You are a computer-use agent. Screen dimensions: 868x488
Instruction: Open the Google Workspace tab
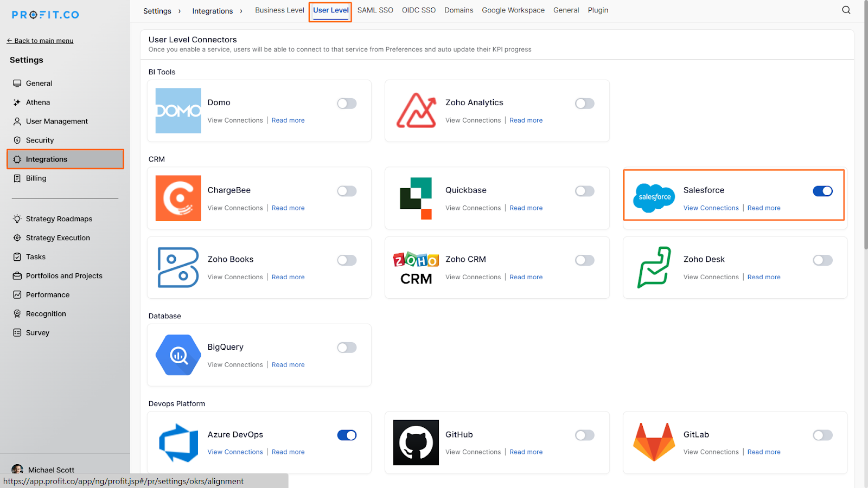pyautogui.click(x=513, y=10)
